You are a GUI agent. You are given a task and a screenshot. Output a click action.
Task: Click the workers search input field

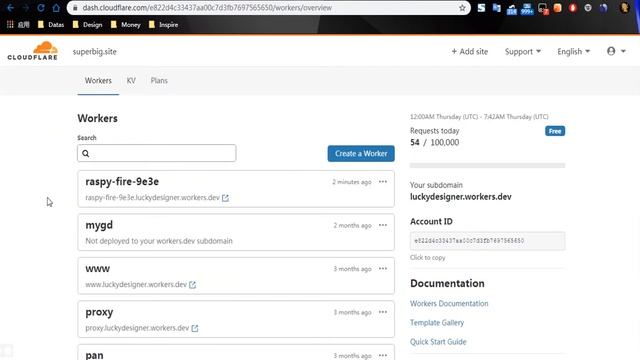[x=157, y=153]
